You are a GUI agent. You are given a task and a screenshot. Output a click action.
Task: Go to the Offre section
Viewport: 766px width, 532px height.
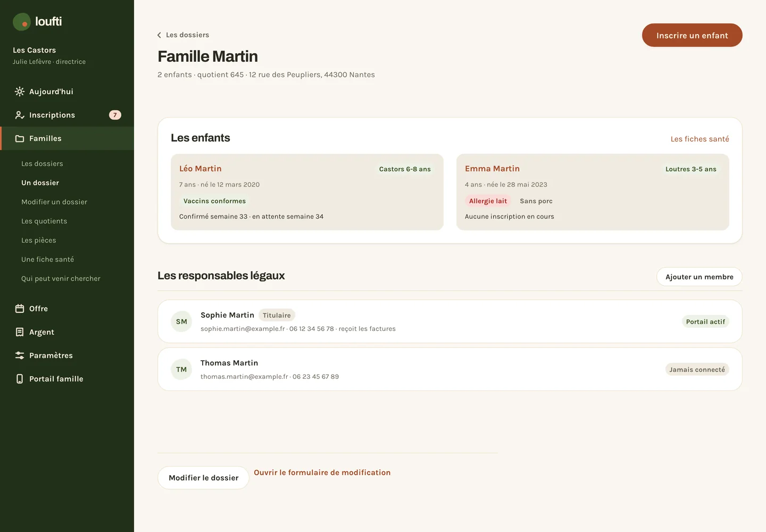[67, 309]
